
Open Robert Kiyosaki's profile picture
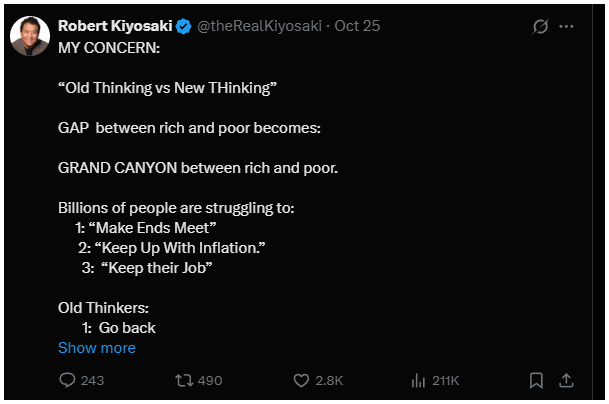pyautogui.click(x=30, y=35)
